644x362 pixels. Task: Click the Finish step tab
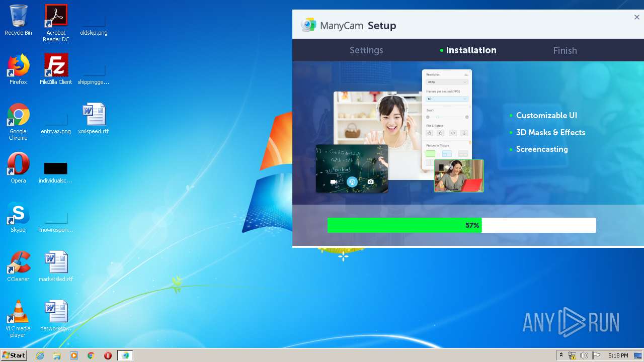point(565,50)
